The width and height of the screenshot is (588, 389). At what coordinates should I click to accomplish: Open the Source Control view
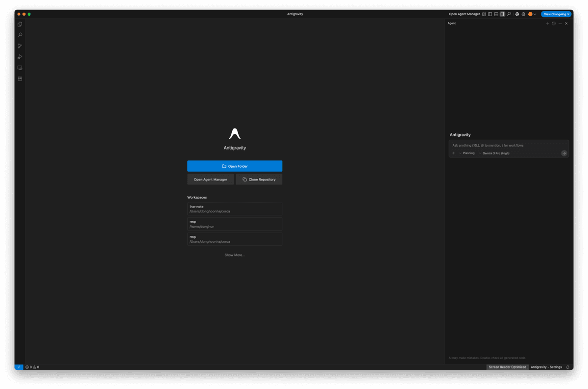(20, 46)
